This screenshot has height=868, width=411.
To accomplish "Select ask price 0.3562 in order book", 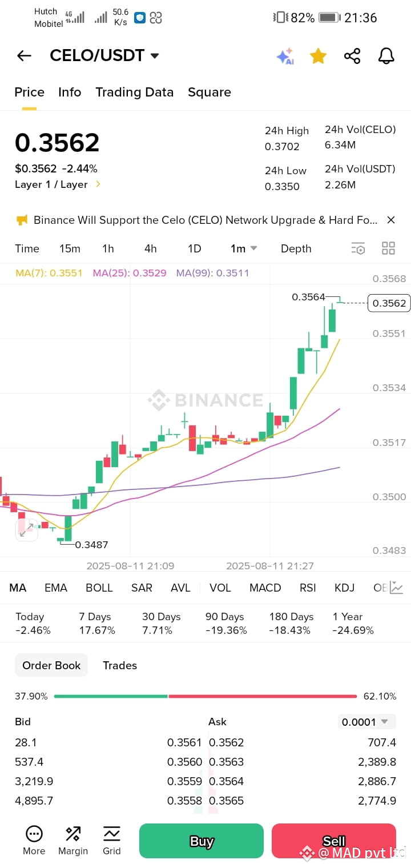I will click(x=227, y=742).
